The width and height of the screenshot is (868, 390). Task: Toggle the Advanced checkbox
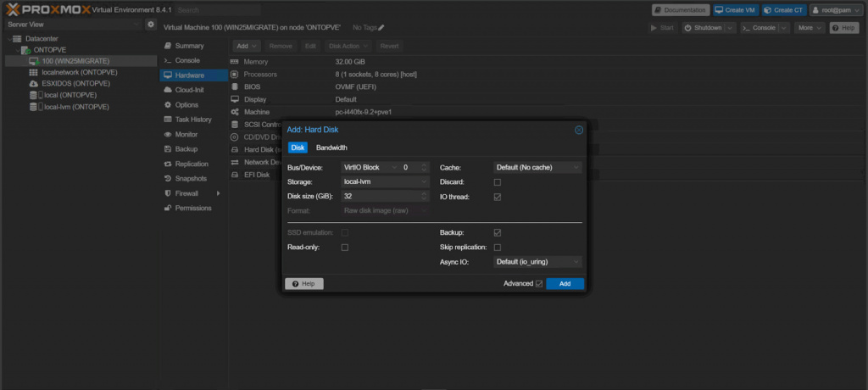[539, 284]
